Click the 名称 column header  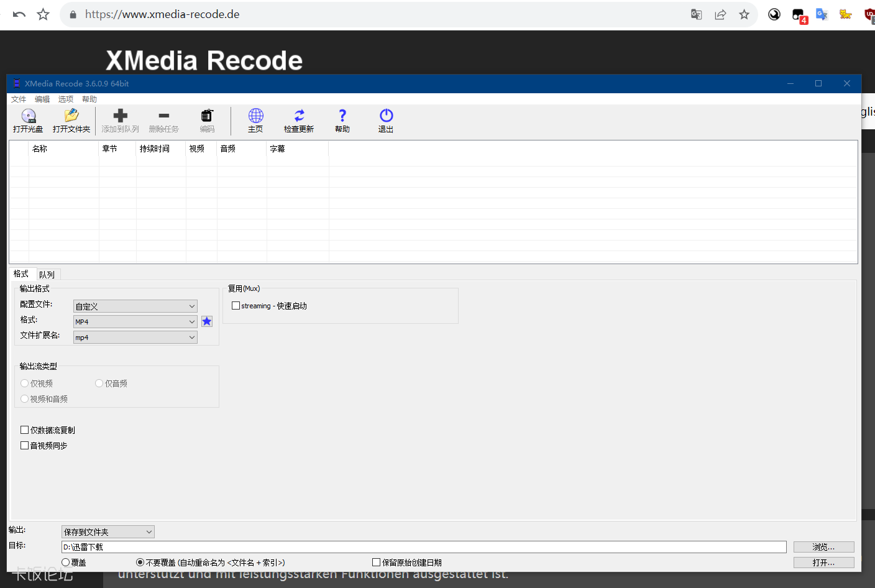click(x=64, y=149)
